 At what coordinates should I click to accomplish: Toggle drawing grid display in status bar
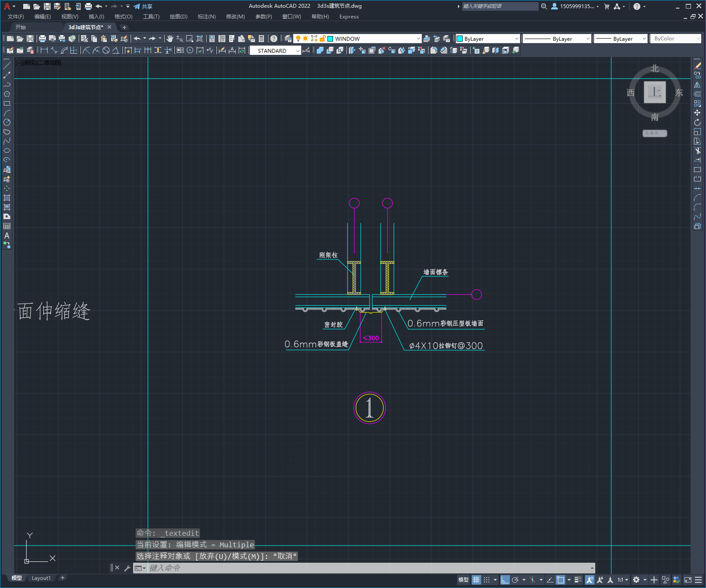pos(476,580)
